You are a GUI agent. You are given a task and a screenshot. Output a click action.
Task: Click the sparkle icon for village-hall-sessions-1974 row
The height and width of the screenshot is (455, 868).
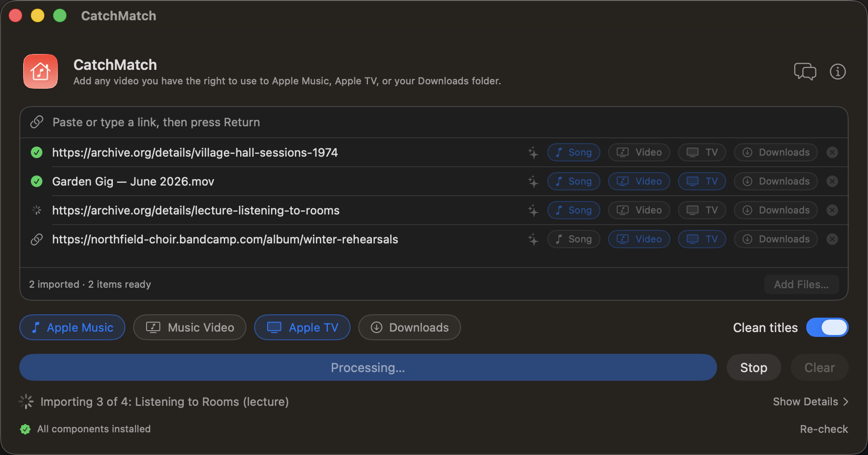point(533,152)
